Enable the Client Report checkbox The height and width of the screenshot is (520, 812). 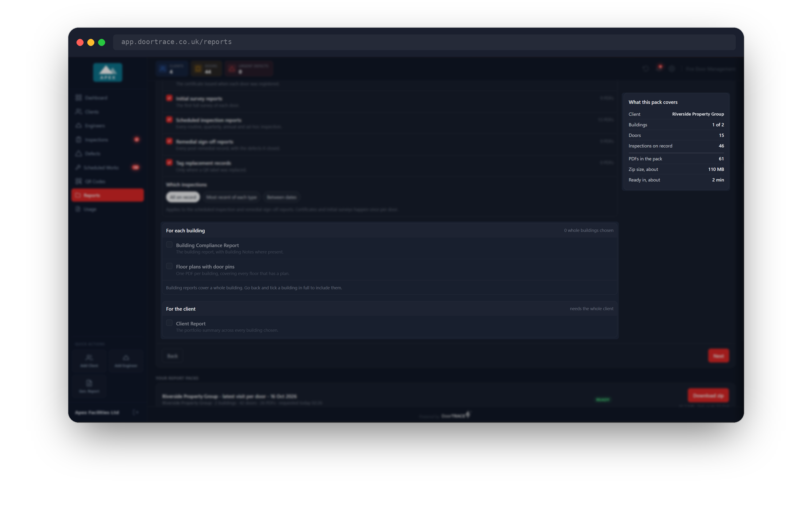tap(169, 323)
